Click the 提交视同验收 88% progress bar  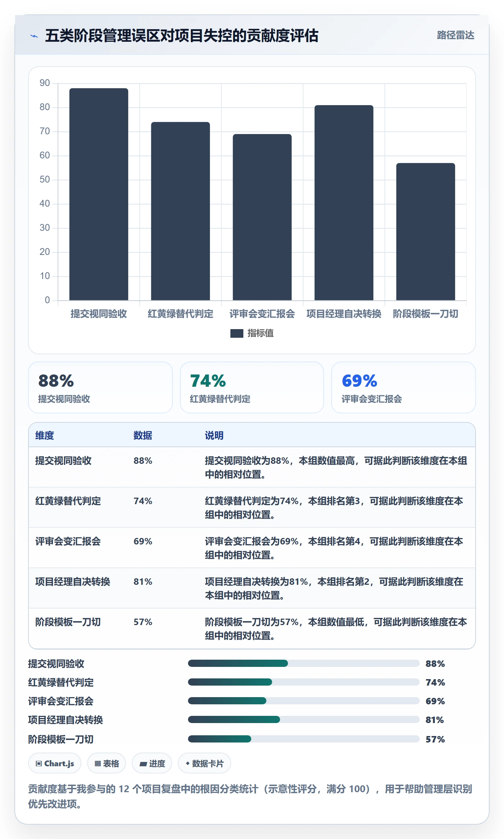pos(303,663)
